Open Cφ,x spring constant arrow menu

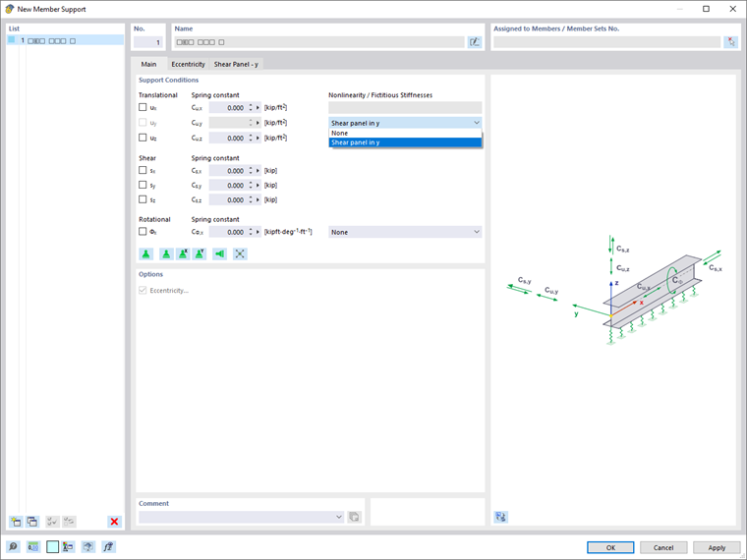pyautogui.click(x=258, y=232)
